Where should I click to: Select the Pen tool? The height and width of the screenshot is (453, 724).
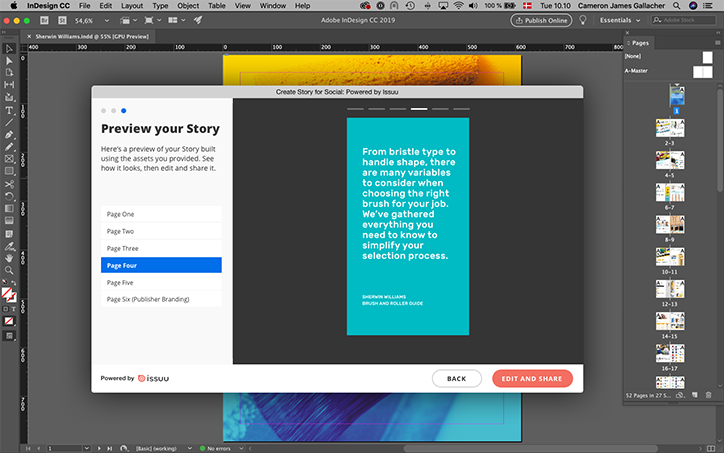pyautogui.click(x=9, y=135)
